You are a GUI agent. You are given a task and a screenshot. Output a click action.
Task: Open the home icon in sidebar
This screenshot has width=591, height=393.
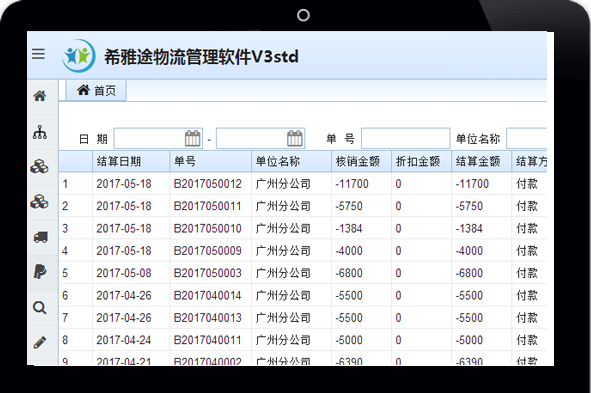[x=40, y=96]
